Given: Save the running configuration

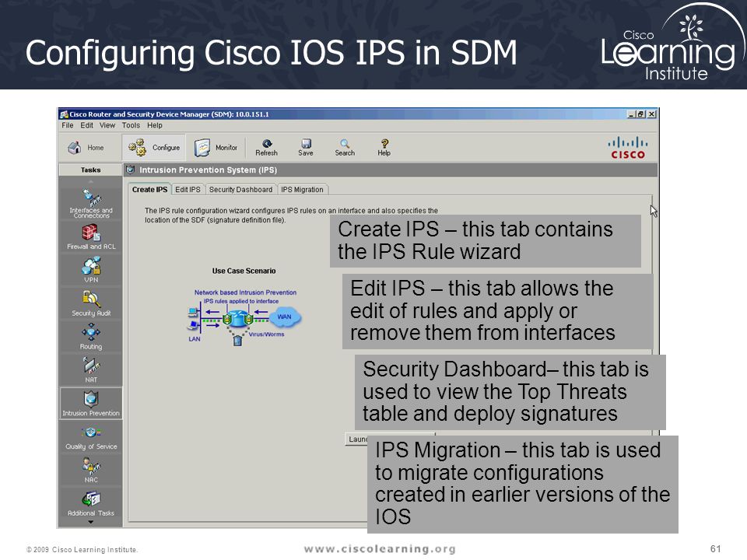Looking at the screenshot, I should click(x=306, y=148).
